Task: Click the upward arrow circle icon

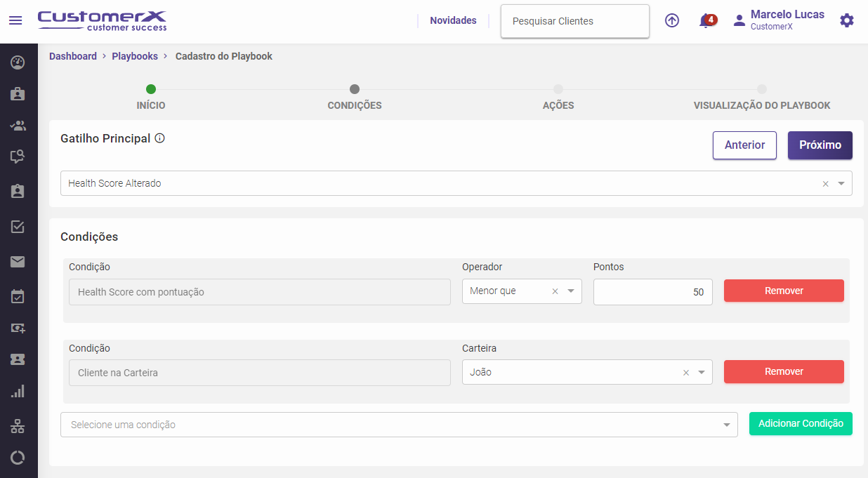Action: [672, 21]
